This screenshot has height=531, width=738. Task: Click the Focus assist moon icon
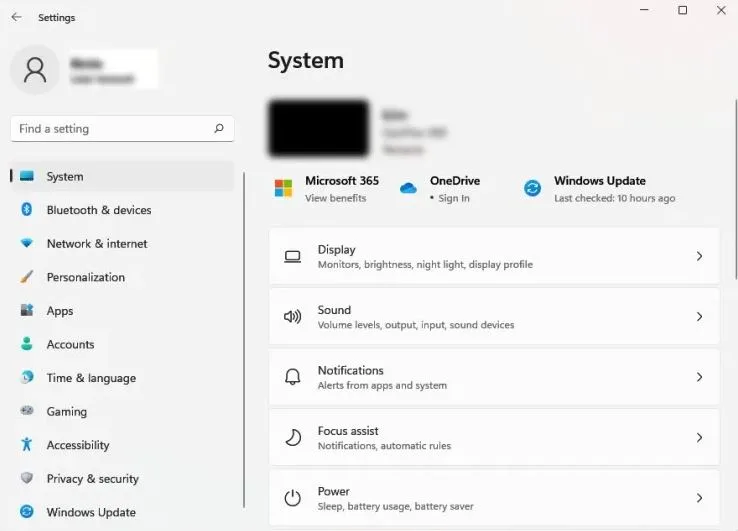pos(293,437)
